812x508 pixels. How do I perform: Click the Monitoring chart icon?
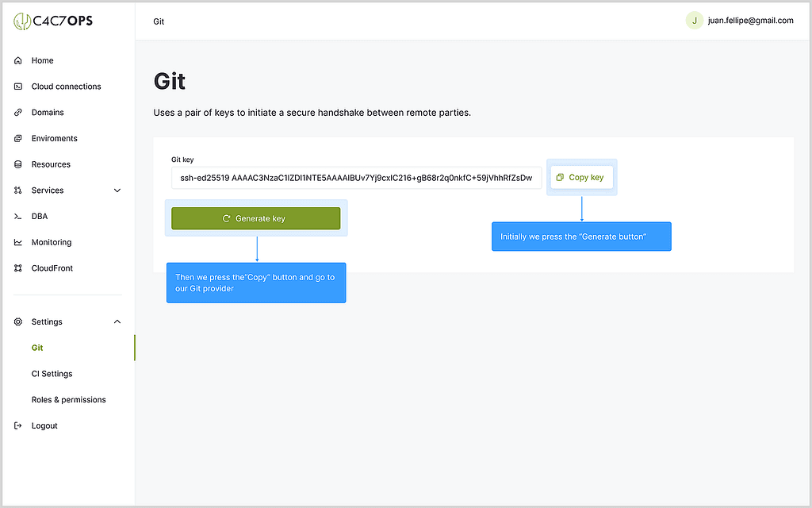point(18,242)
